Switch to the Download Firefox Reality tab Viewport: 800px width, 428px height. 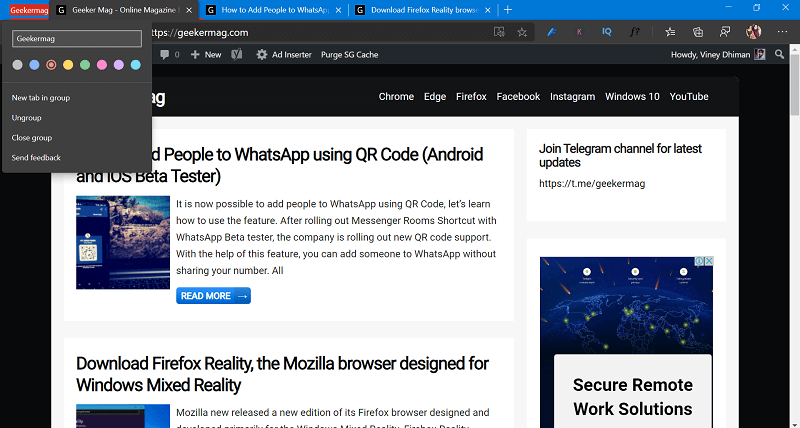click(x=423, y=10)
